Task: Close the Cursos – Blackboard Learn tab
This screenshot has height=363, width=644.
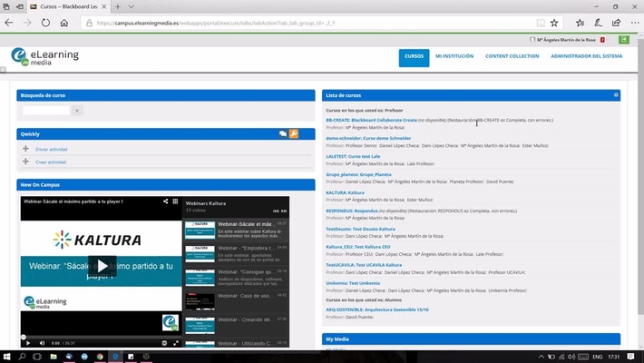Action: click(x=104, y=6)
